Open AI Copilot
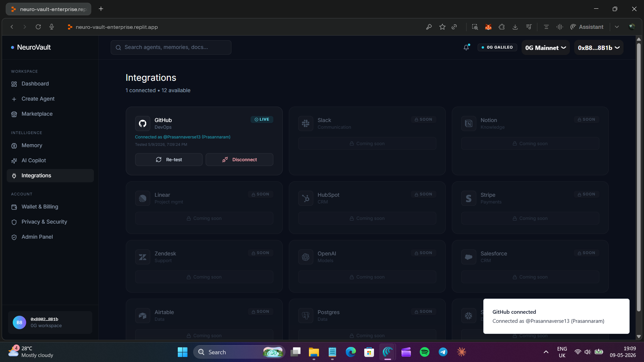The width and height of the screenshot is (644, 362). tap(50, 161)
